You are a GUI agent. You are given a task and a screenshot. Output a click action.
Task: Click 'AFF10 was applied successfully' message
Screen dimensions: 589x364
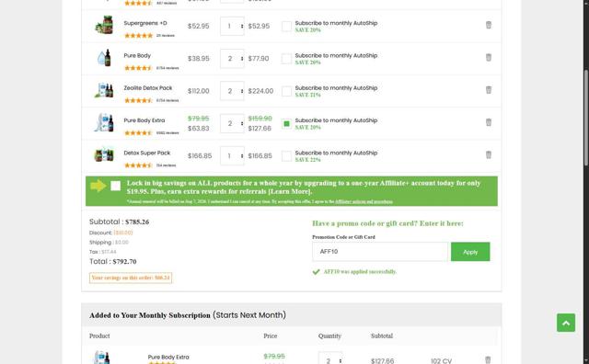pyautogui.click(x=360, y=272)
